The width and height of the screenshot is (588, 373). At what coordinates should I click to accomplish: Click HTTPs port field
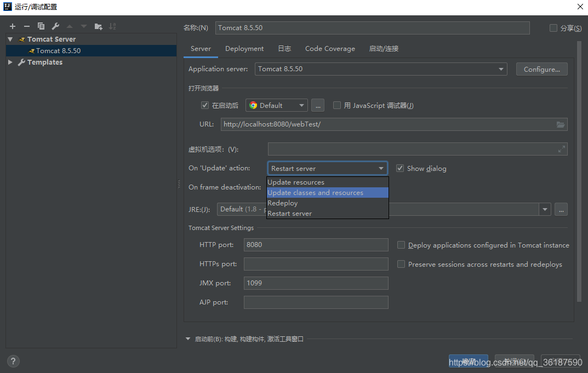pyautogui.click(x=316, y=264)
